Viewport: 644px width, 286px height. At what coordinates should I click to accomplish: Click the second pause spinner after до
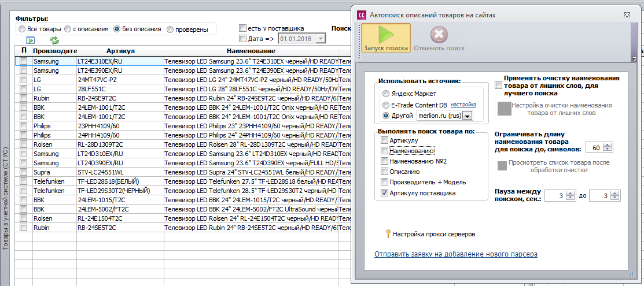(x=605, y=196)
